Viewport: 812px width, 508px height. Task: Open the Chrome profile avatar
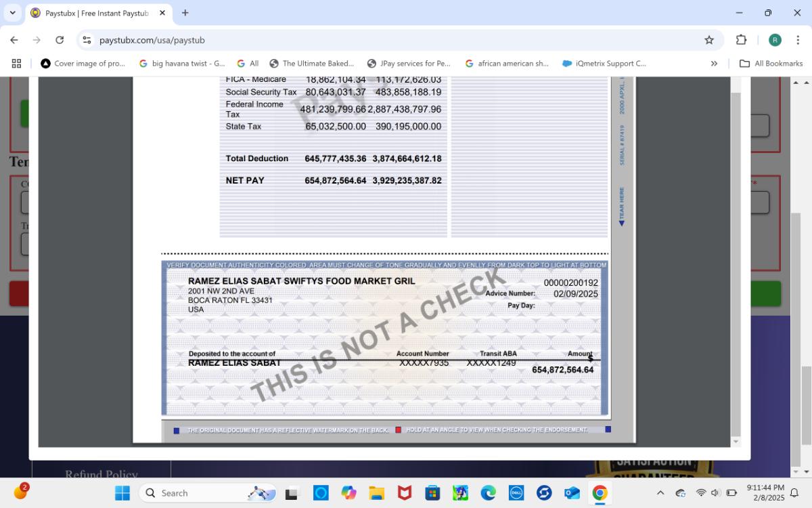[775, 40]
